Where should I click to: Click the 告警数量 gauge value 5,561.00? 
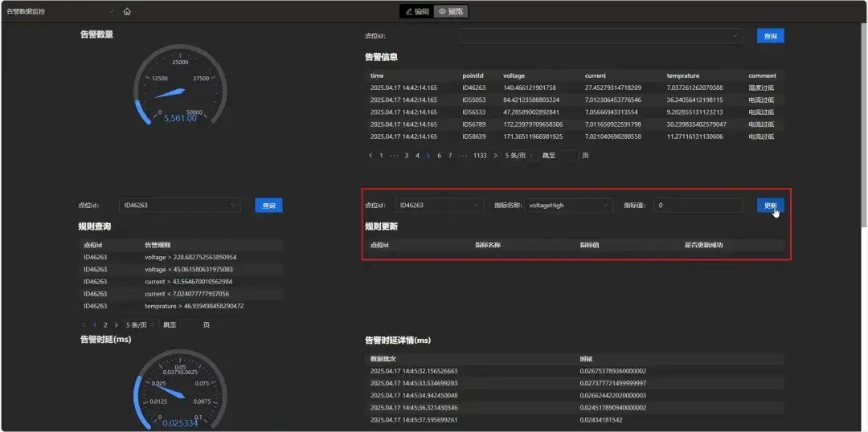(x=180, y=118)
